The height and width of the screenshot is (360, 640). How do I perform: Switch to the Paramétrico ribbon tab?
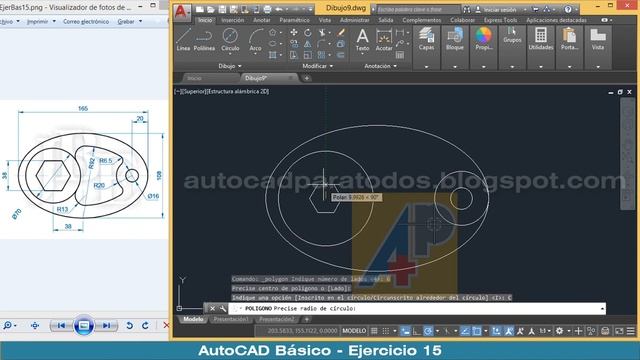coord(294,20)
